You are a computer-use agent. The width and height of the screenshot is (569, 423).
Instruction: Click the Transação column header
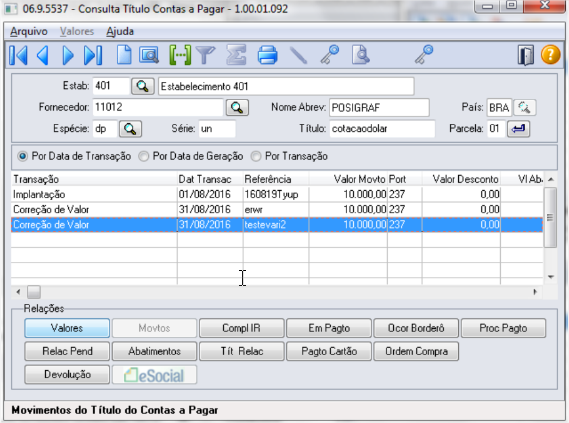[94, 179]
